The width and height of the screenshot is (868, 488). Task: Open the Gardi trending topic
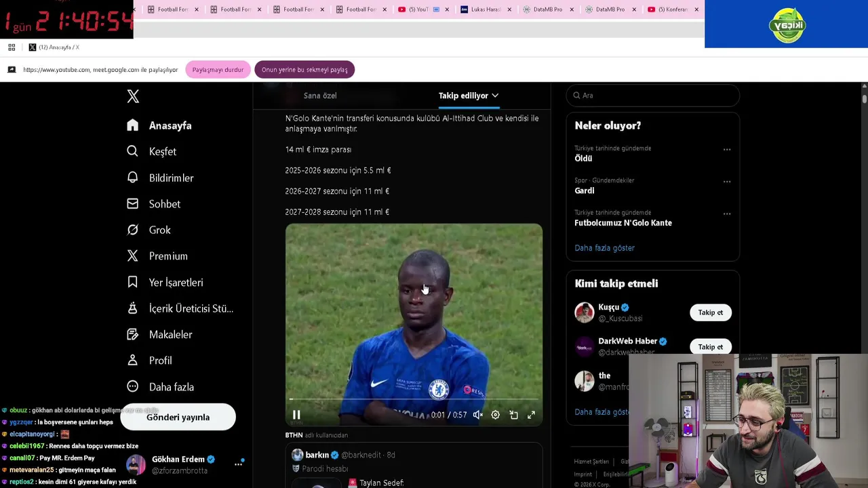coord(585,190)
